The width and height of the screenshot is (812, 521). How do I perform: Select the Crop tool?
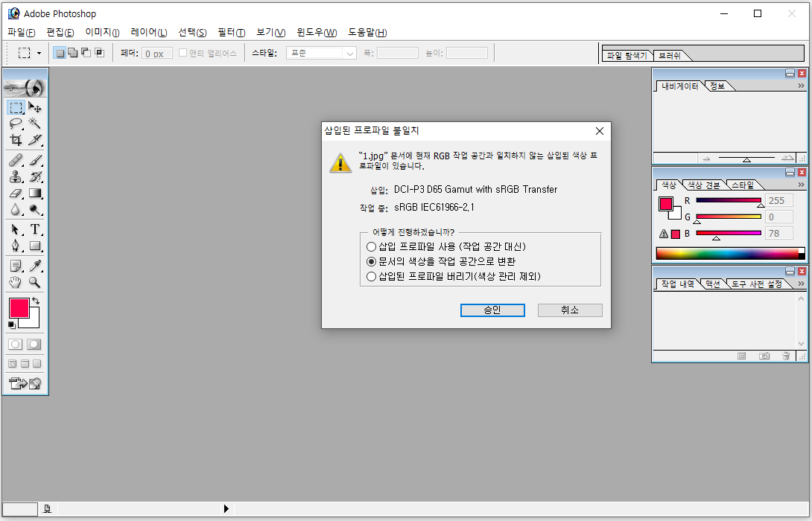(x=16, y=140)
